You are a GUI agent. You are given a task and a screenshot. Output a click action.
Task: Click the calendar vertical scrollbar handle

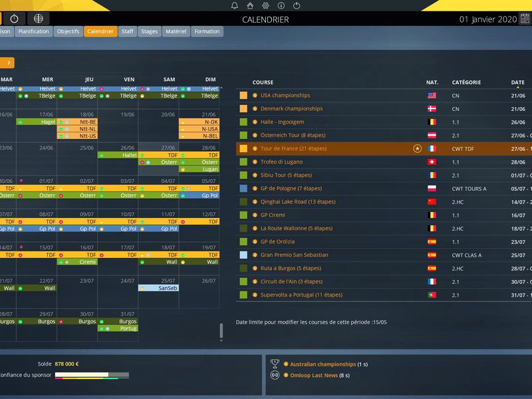click(x=221, y=330)
